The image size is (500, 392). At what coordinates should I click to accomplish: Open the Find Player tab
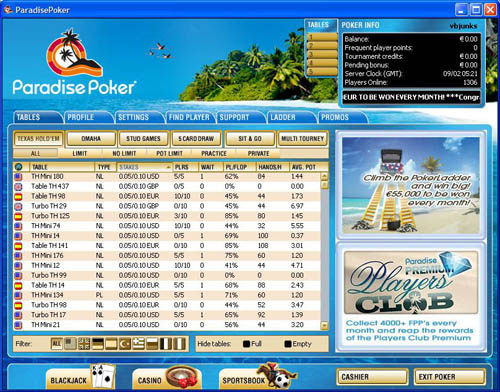point(189,117)
